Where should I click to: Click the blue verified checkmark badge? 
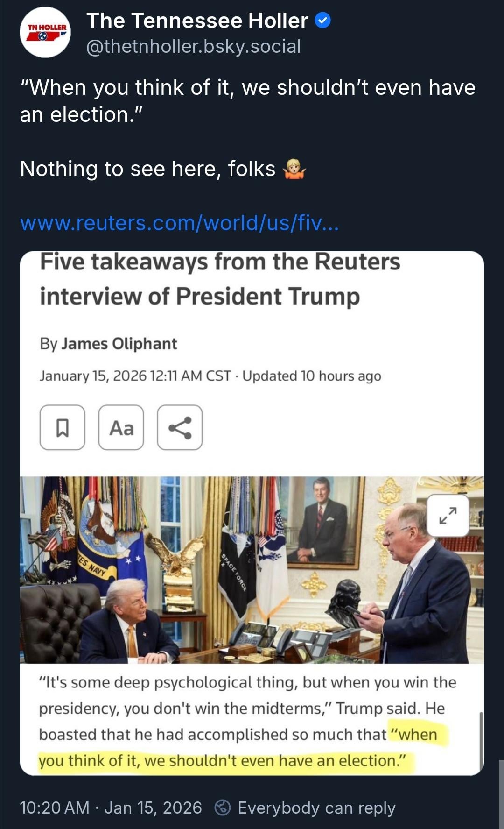[x=323, y=21]
